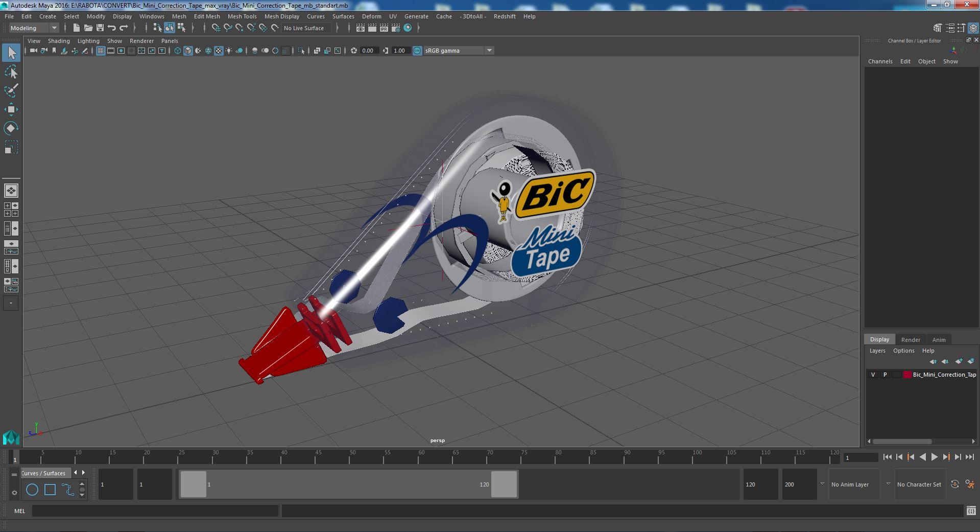Toggle color management ON button

(417, 51)
